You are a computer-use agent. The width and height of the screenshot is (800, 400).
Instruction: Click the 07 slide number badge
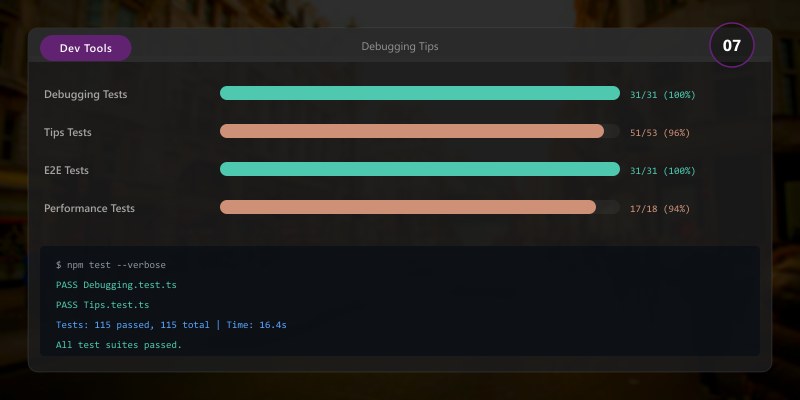pos(732,45)
